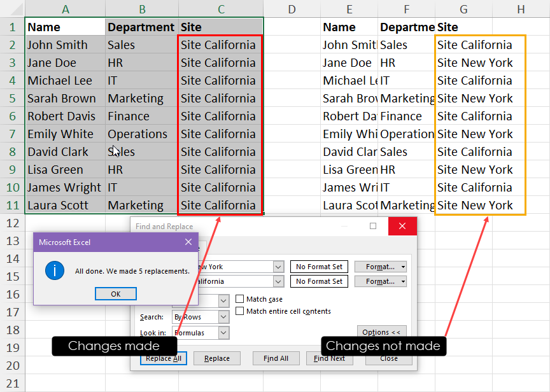Viewport: 550px width, 392px height.
Task: Click cell A3 Jane Doe
Action: coord(65,62)
